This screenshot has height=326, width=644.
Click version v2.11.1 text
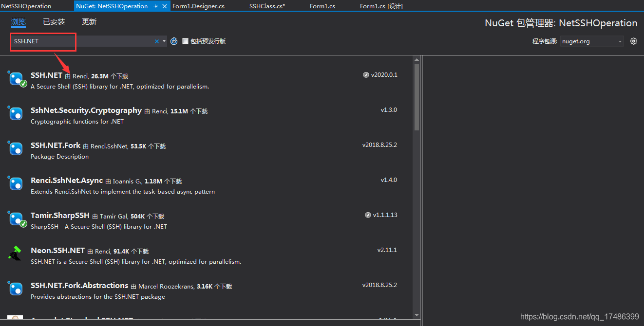[387, 250]
